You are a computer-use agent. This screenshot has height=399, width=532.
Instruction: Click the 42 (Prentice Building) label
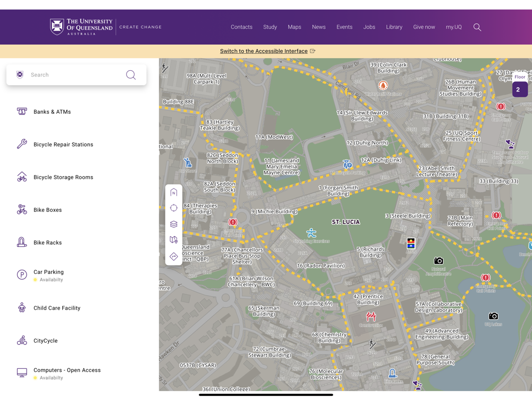[x=368, y=299]
